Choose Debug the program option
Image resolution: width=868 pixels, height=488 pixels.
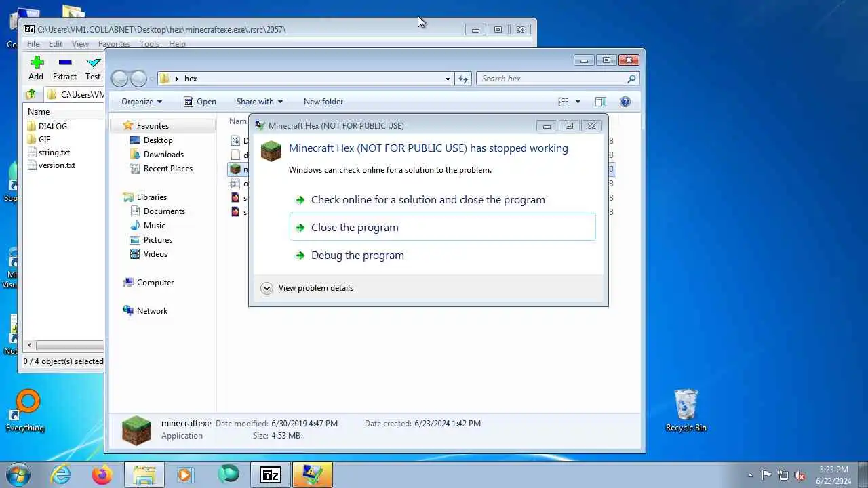point(443,256)
